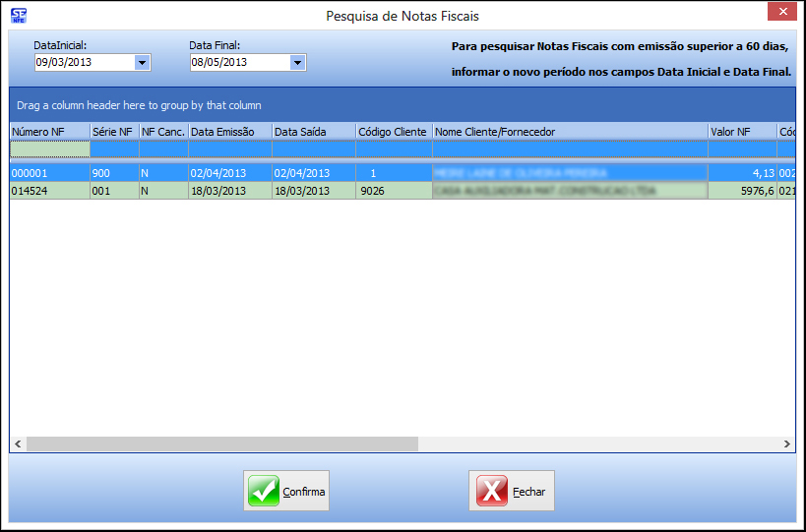806x532 pixels.
Task: Click the Número NF filter cell
Action: pos(49,149)
